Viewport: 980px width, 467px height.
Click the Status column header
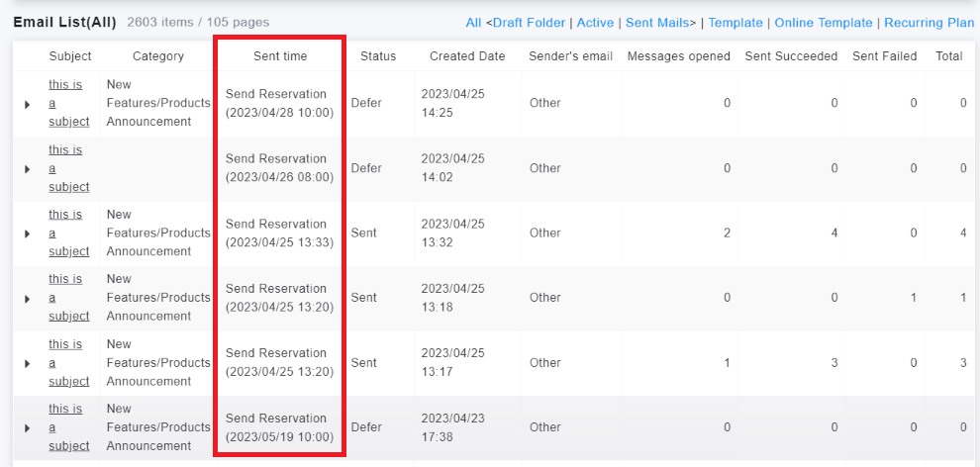[378, 56]
